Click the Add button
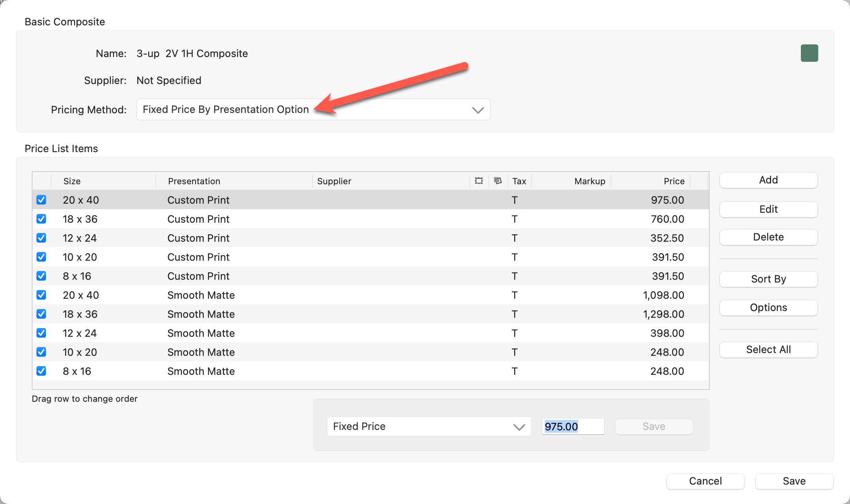The height and width of the screenshot is (504, 850). click(768, 180)
